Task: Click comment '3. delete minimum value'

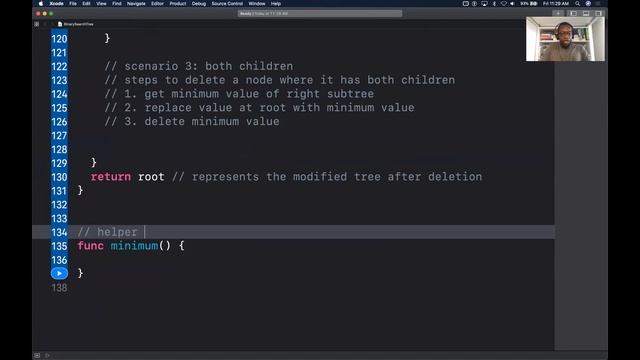Action: click(x=192, y=122)
